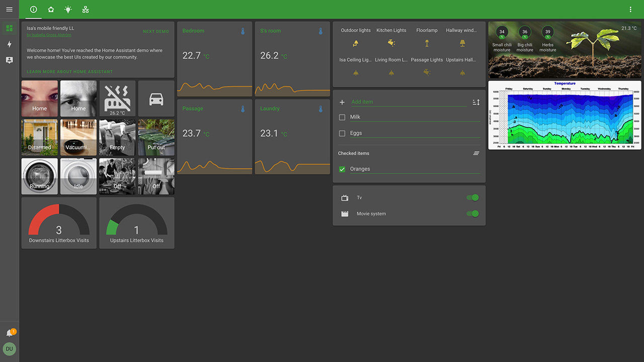
Task: Turn off Kitchen Lights via its spotlight icon
Action: point(391,43)
